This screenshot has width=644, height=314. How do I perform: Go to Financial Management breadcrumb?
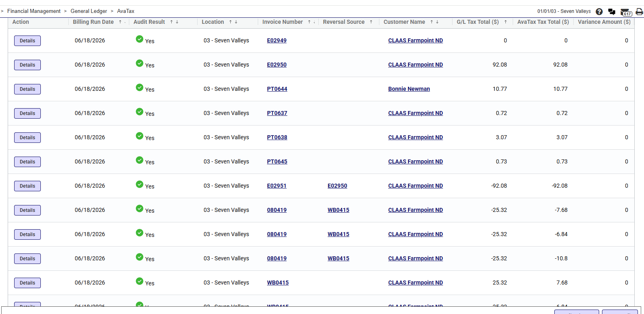coord(34,11)
